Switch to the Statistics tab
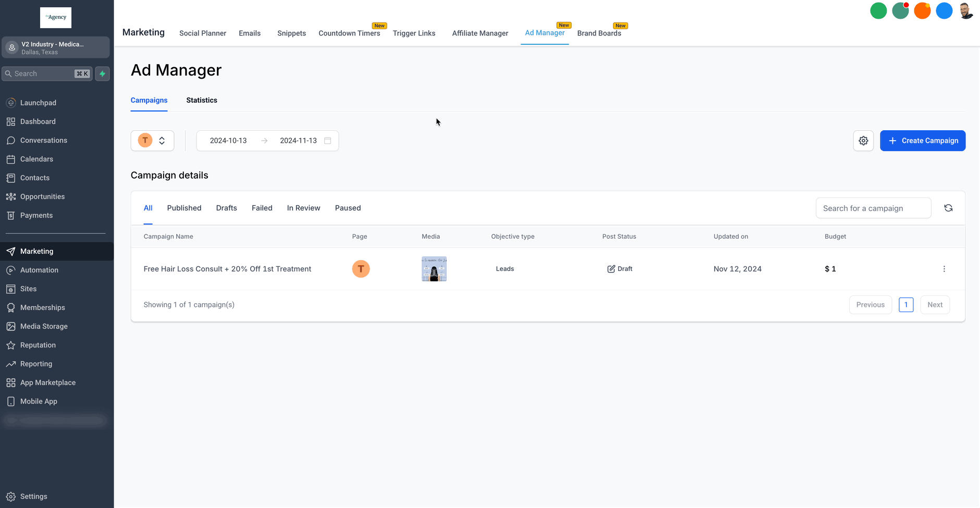The height and width of the screenshot is (508, 980). (202, 100)
